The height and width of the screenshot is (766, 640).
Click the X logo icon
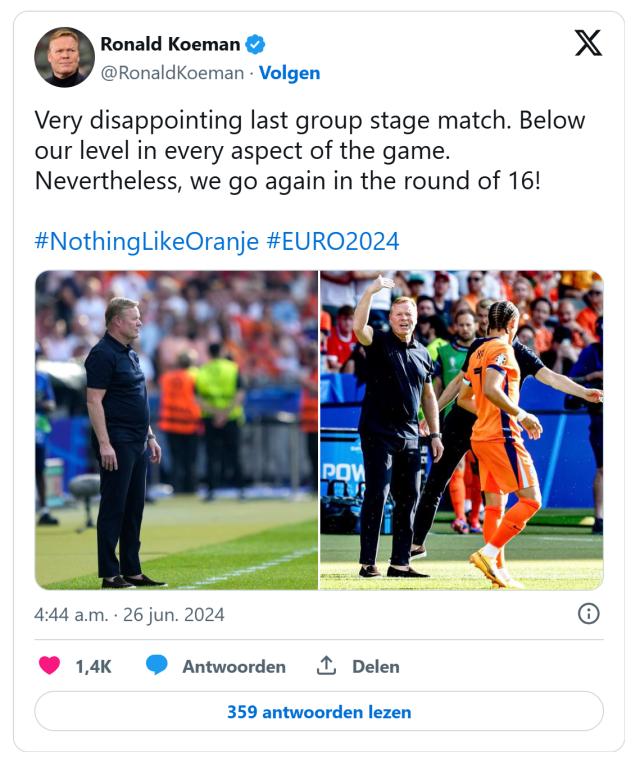[x=588, y=43]
